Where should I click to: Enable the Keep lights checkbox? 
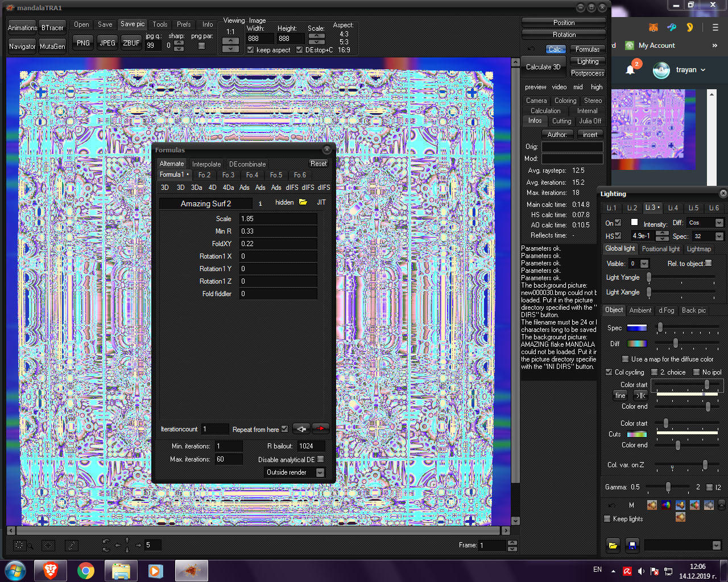607,518
